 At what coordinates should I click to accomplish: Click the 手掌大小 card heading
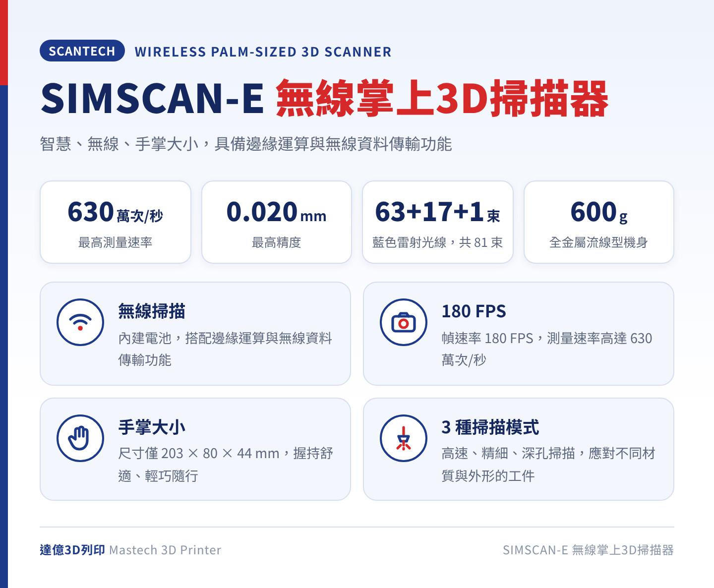tap(152, 427)
